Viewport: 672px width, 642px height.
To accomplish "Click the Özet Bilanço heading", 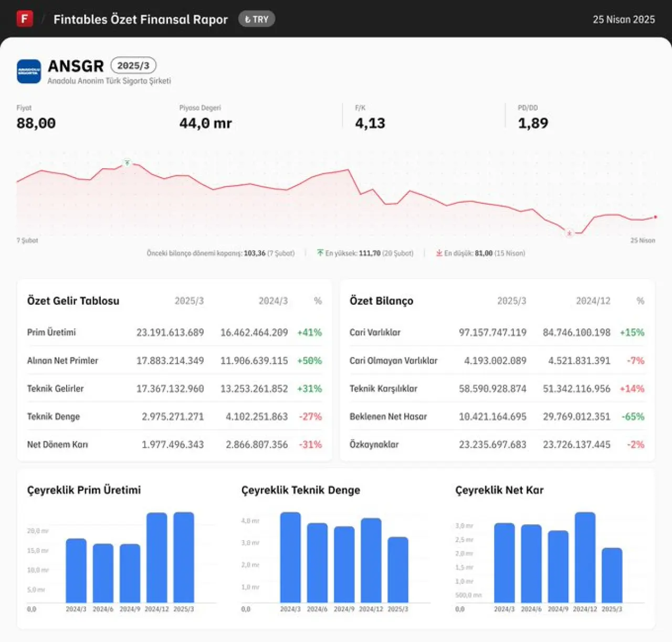I will tap(382, 301).
